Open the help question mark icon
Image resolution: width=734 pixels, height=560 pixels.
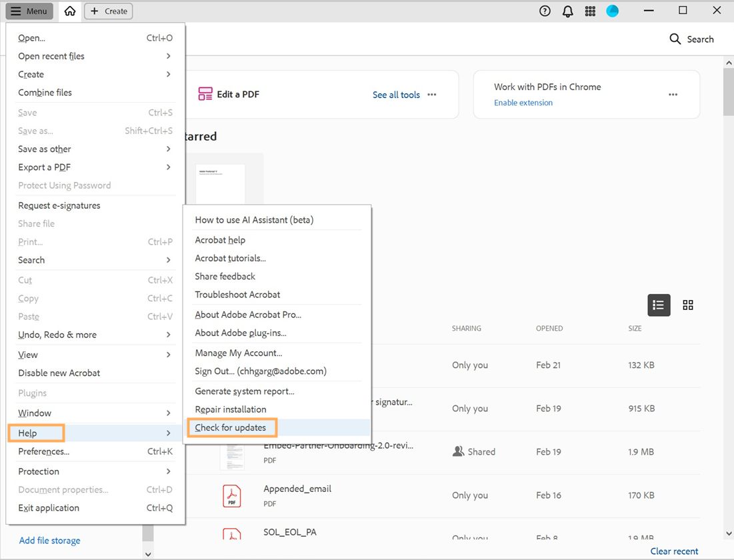tap(545, 11)
